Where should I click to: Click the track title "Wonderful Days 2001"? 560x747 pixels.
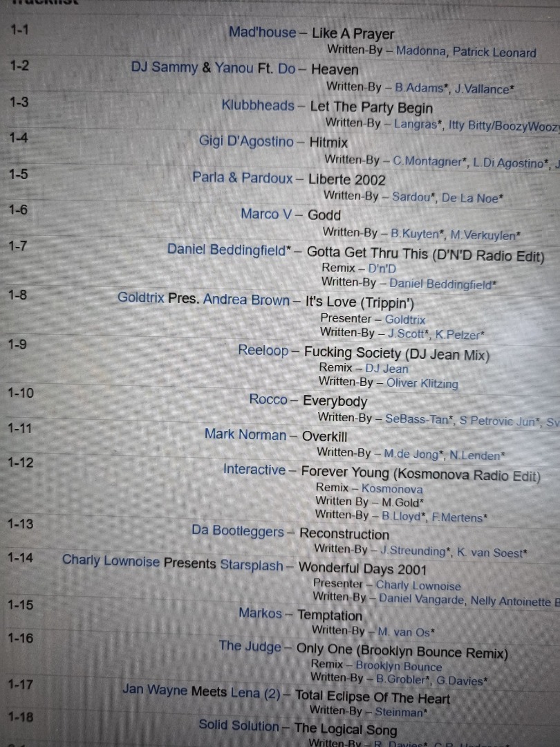point(362,569)
